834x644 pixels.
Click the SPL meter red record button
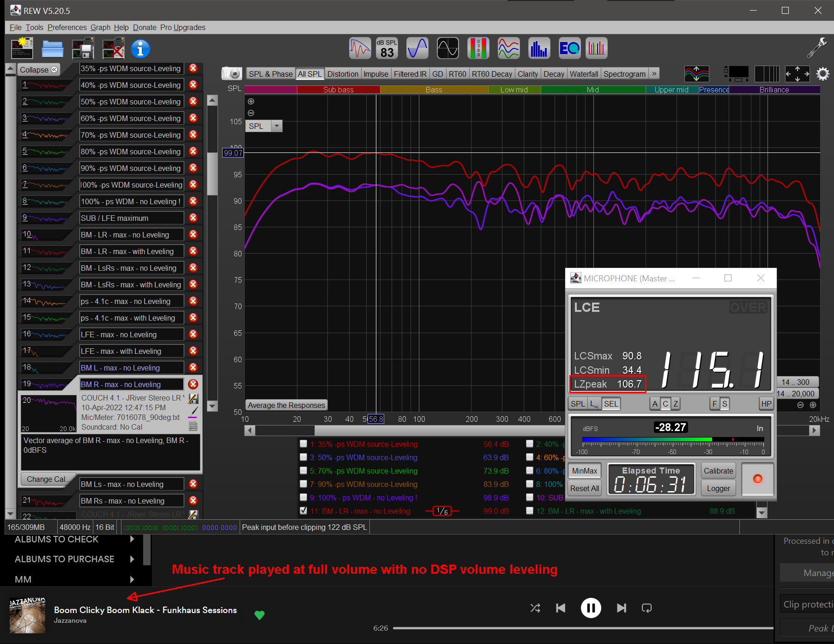point(757,479)
